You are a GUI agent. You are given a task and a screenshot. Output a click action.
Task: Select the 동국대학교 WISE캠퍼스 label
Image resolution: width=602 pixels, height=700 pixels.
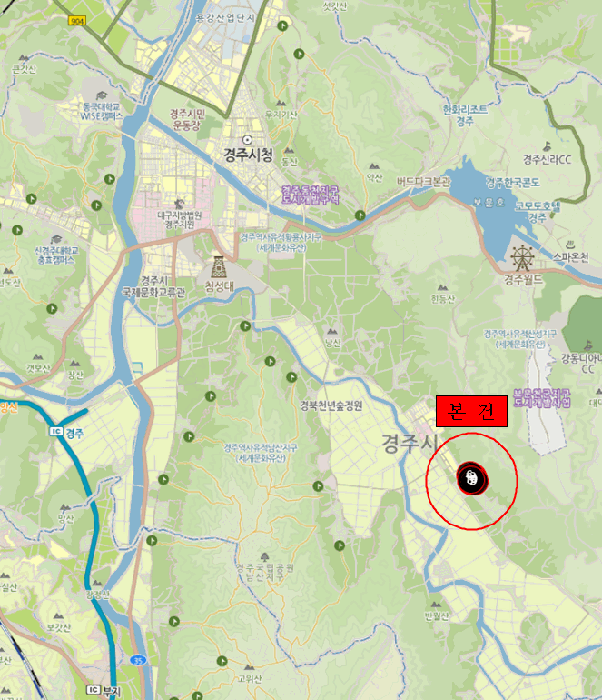pyautogui.click(x=102, y=112)
